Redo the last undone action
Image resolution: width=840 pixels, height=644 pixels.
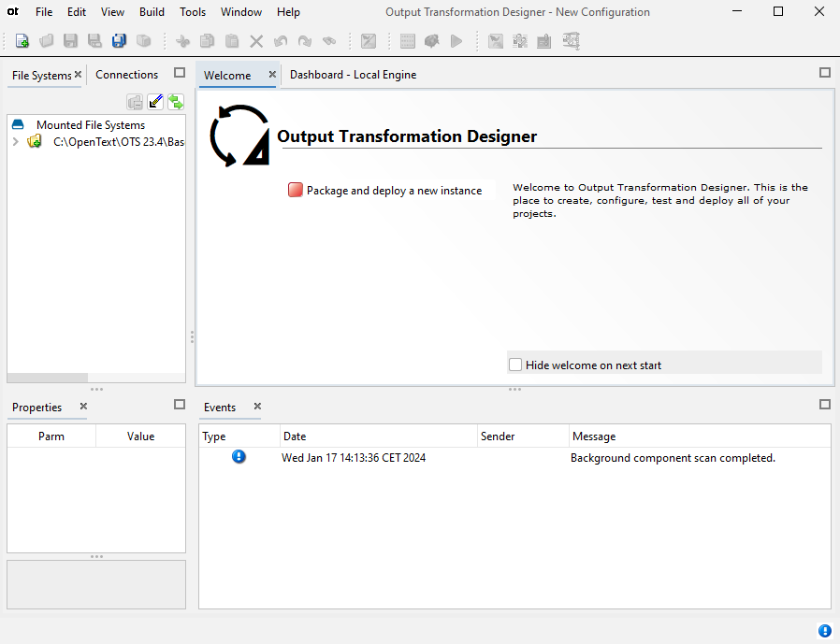(x=305, y=41)
